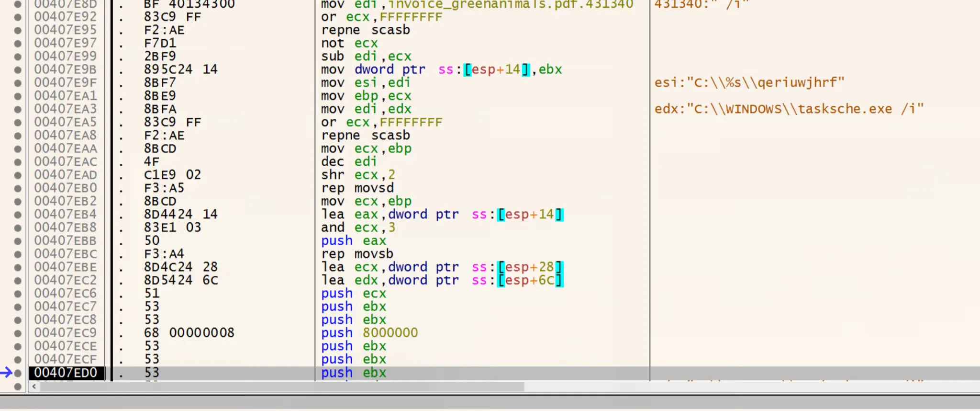Click 'mov dword ptr ss:[esp+14],ebx' instruction
The height and width of the screenshot is (411, 980).
tap(441, 69)
